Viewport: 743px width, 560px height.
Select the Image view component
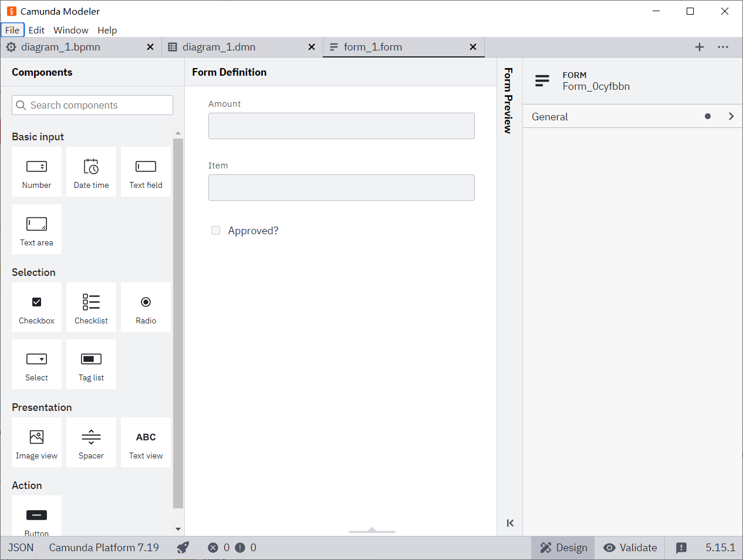click(x=36, y=442)
